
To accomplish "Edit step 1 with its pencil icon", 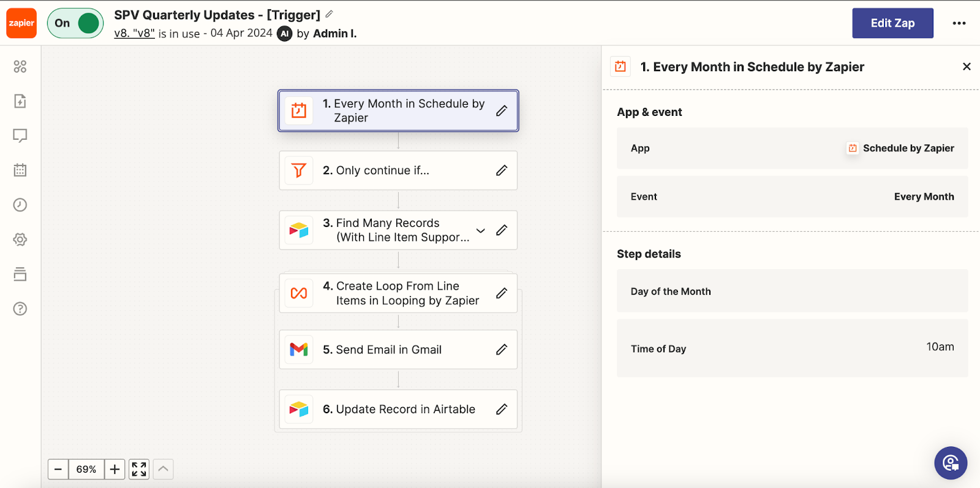I will click(502, 111).
